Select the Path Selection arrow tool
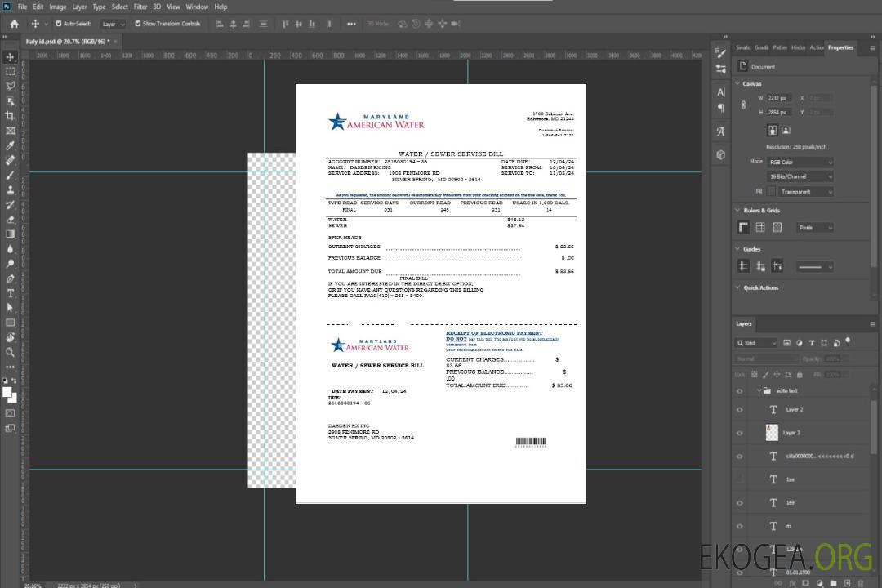 pos(10,308)
